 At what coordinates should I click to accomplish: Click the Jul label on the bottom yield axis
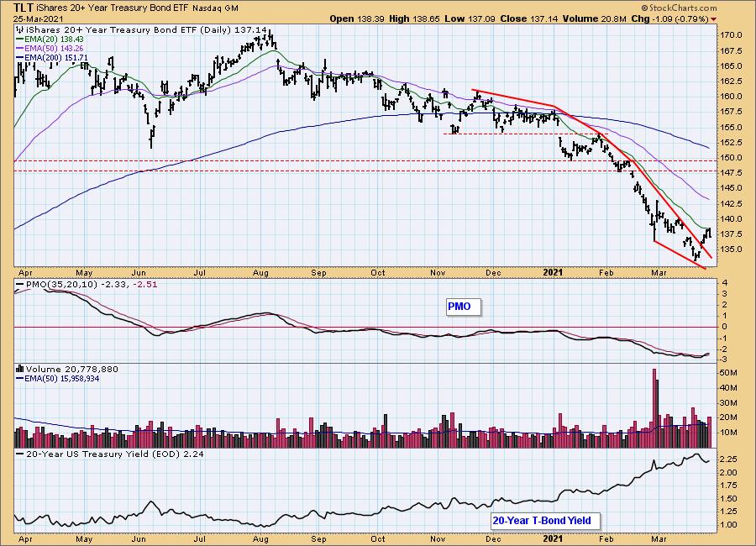tap(200, 538)
